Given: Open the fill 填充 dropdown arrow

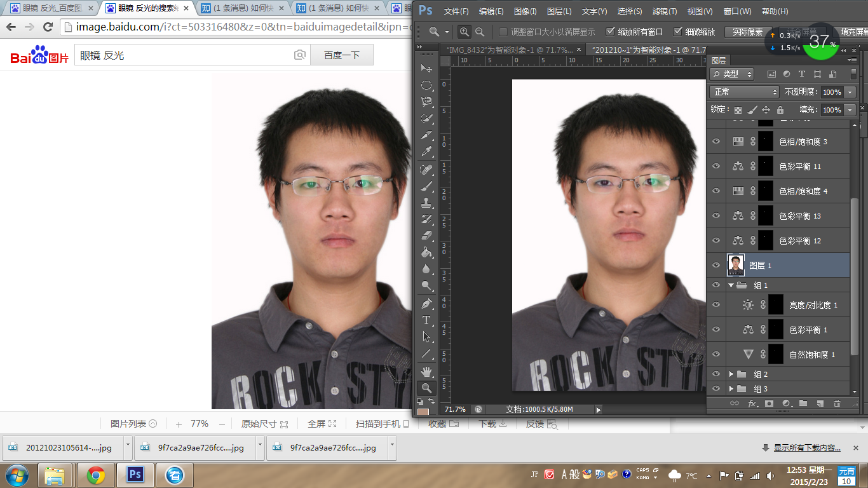Looking at the screenshot, I should pos(851,110).
